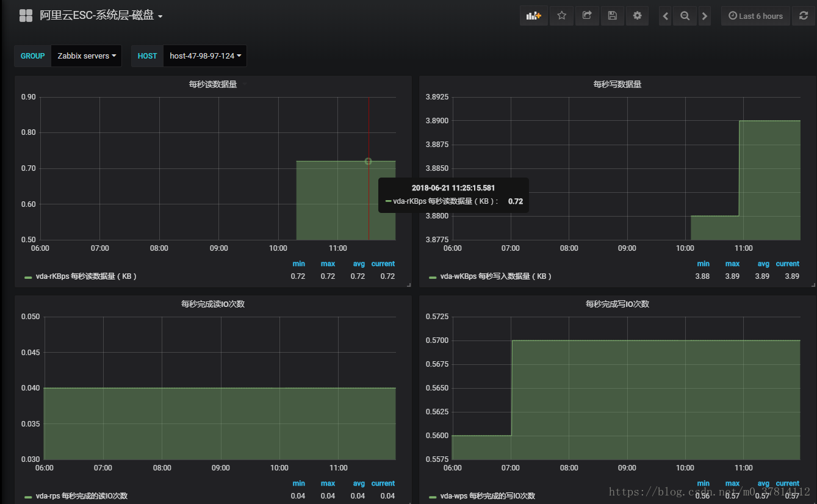817x504 pixels.
Task: Star this dashboard as favorite
Action: click(561, 16)
